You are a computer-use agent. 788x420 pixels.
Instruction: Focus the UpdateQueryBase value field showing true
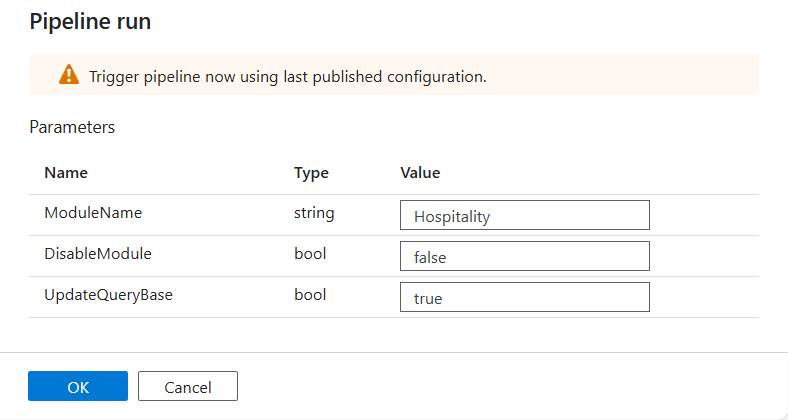tap(524, 297)
